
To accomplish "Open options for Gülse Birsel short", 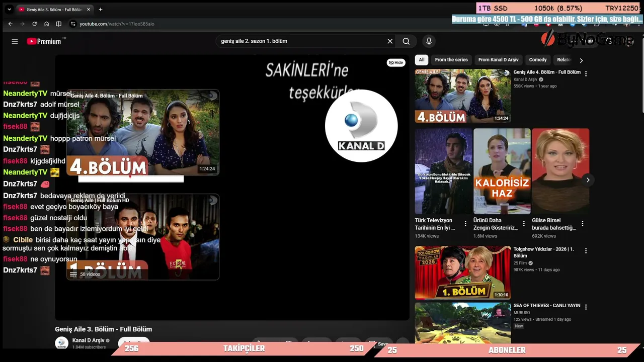I will click(583, 224).
